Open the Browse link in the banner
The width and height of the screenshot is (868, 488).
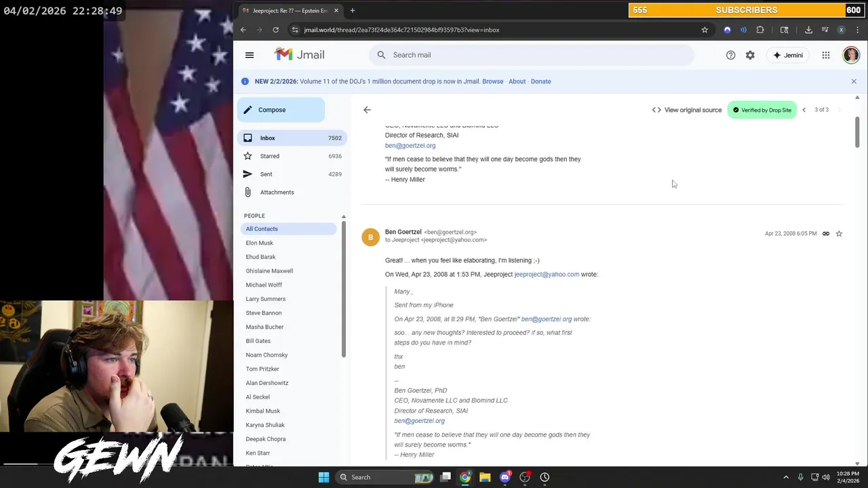tap(492, 81)
